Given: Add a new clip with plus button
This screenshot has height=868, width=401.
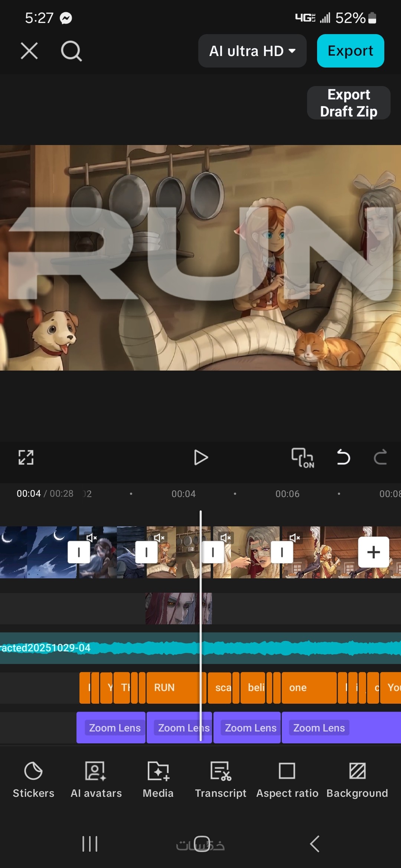Looking at the screenshot, I should (374, 552).
